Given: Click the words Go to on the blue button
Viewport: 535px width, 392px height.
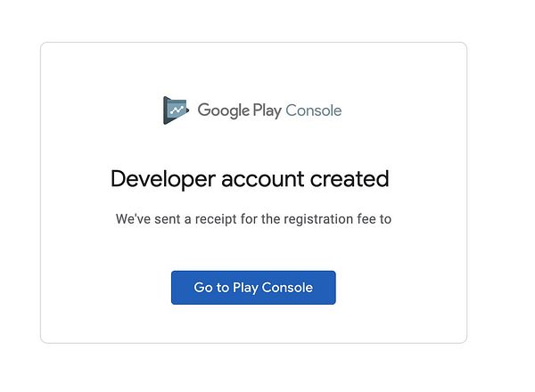Looking at the screenshot, I should (x=211, y=288).
